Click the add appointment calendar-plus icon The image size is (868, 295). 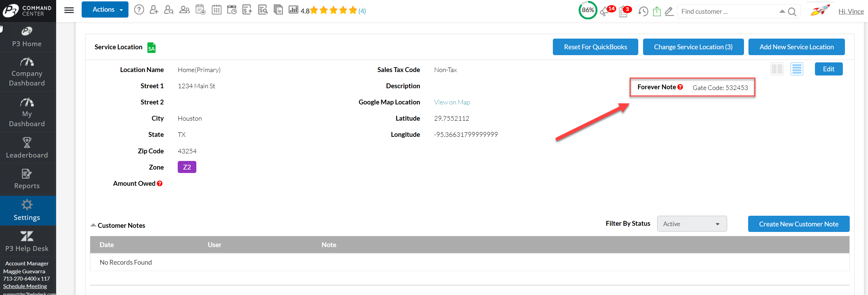coord(200,10)
